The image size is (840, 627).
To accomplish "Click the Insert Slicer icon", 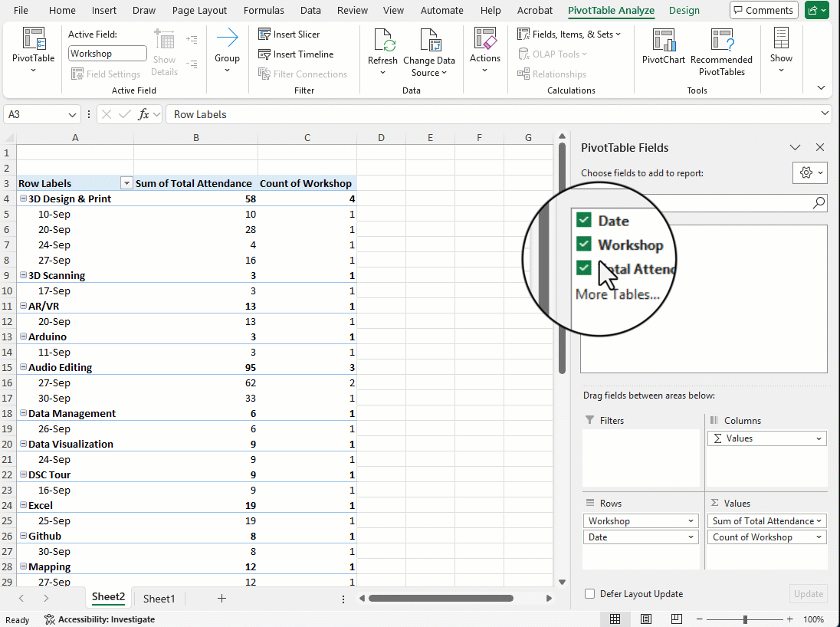I will [264, 34].
